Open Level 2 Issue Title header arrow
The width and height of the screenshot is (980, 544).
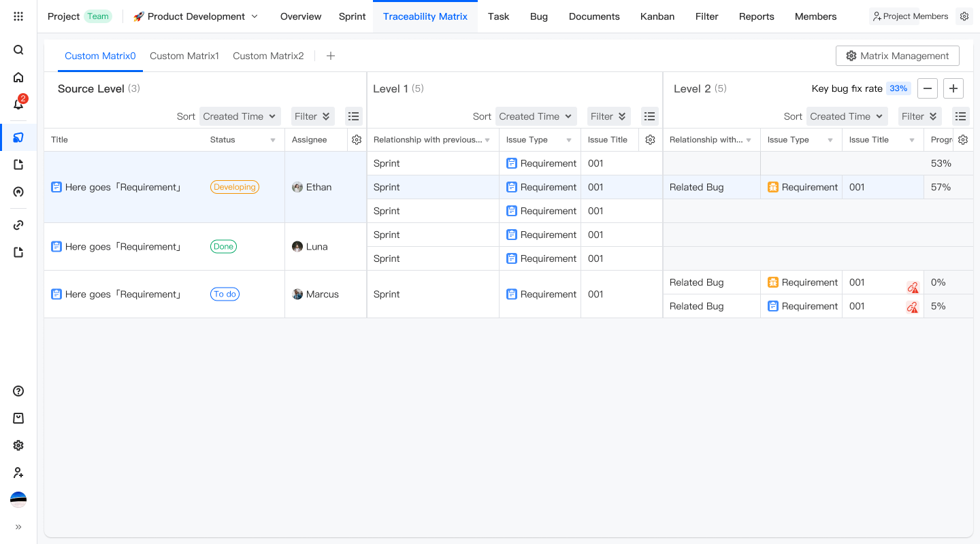click(912, 140)
